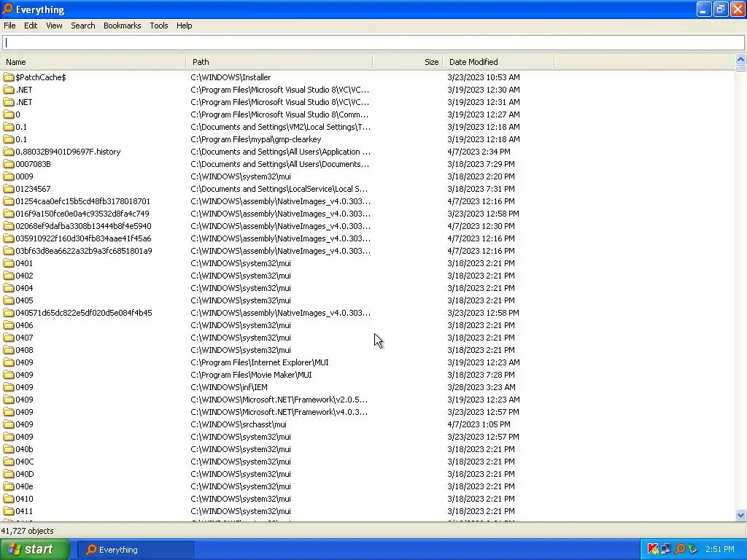Select folder icon for 0408

(9, 349)
